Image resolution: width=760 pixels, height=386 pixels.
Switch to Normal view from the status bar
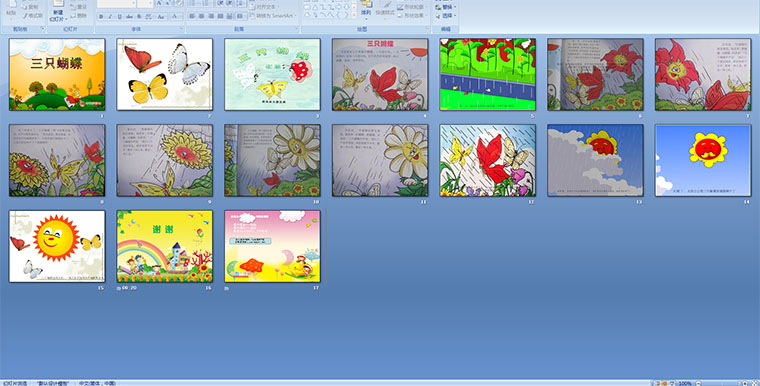[657, 384]
